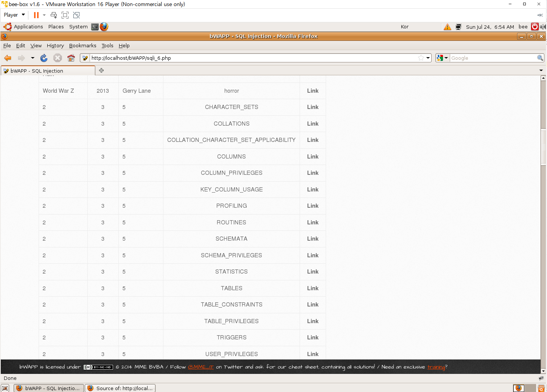Screen dimensions: 547x392
Task: Open the list-all-tabs dropdown arrow
Action: [x=541, y=70]
